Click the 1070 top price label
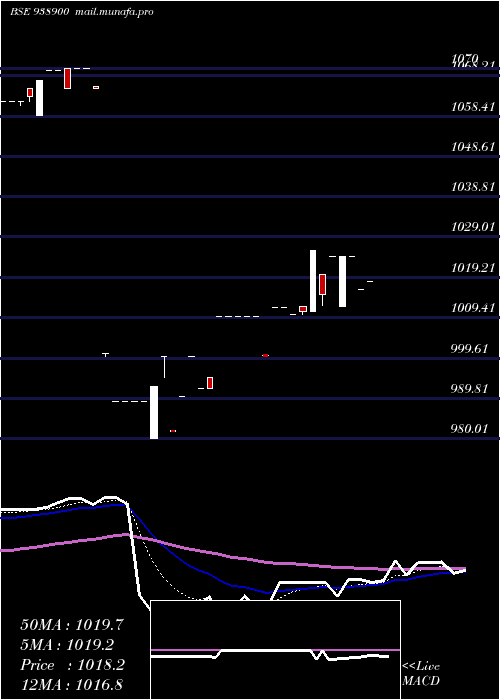Viewport: 500px width, 700px height. coord(465,58)
